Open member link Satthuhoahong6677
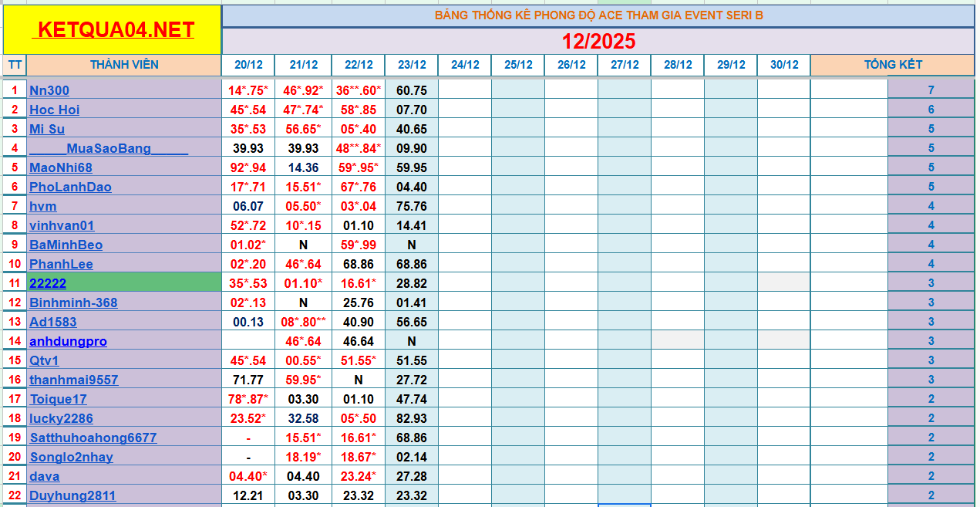Viewport: 980px width, 507px height. pos(93,438)
